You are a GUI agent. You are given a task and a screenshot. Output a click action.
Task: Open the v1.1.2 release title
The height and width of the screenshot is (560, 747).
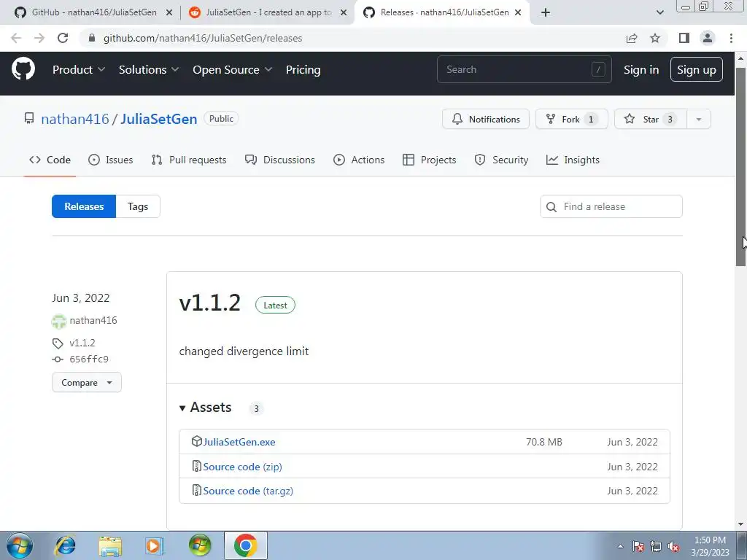click(x=209, y=303)
